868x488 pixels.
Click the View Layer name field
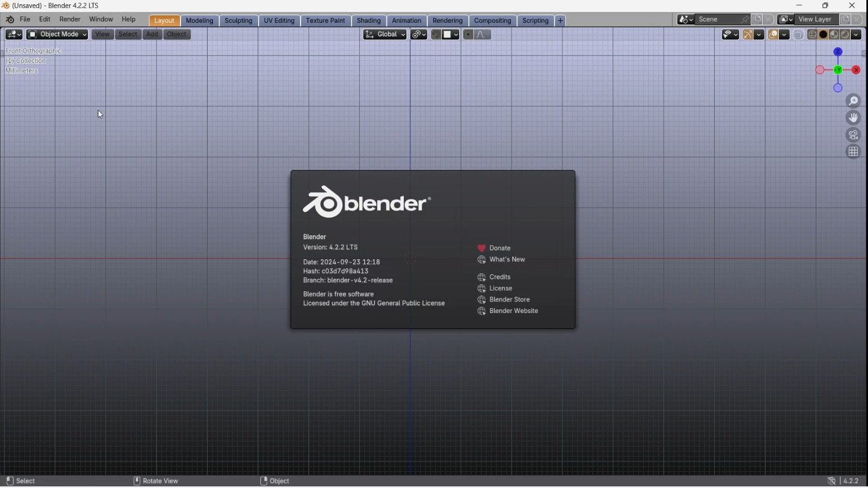tap(816, 20)
